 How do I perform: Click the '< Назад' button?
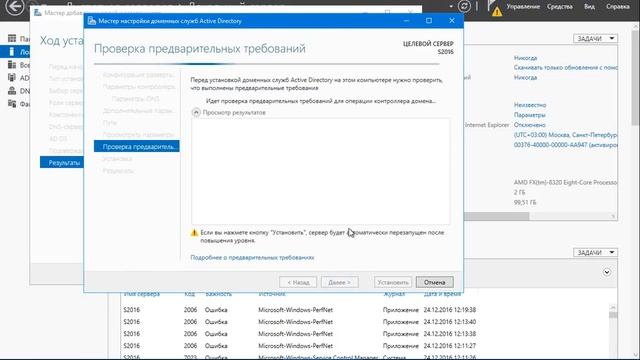[x=298, y=282]
